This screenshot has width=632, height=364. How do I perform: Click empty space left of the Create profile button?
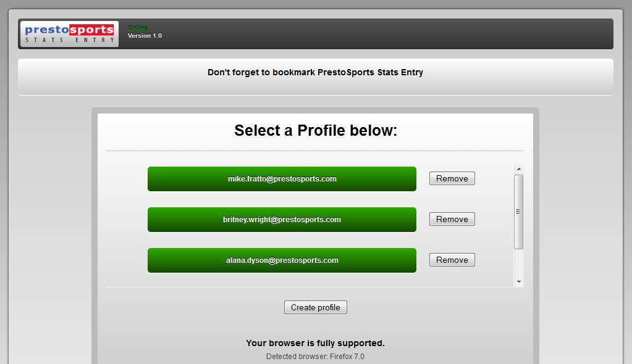198,307
